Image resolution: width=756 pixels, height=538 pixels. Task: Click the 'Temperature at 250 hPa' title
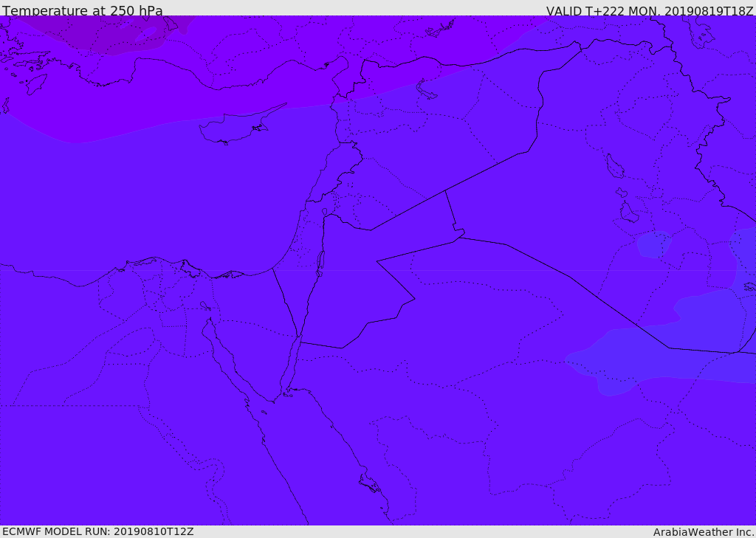tap(83, 10)
